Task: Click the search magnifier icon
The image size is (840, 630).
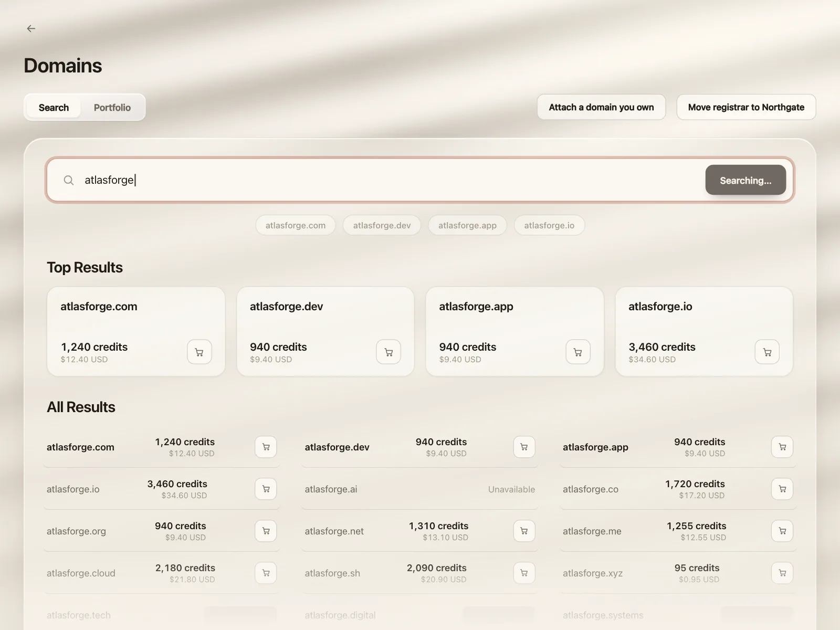Action: [x=69, y=180]
